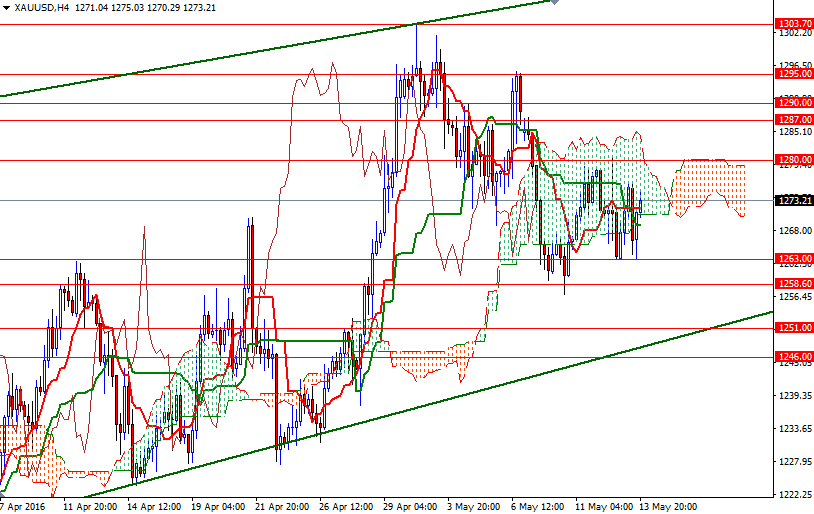Viewport: 814px width, 514px height.
Task: Click the XAUUSD,H4 chart title dropdown triangle
Action: click(x=6, y=8)
